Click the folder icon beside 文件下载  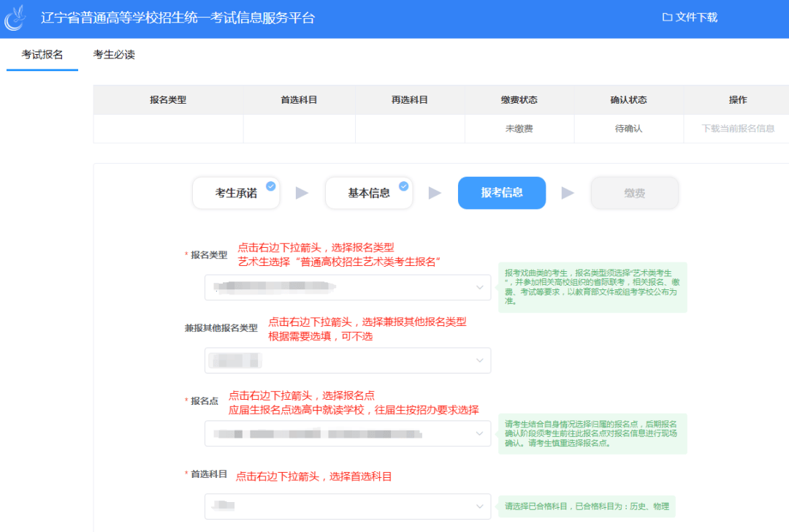(x=667, y=18)
